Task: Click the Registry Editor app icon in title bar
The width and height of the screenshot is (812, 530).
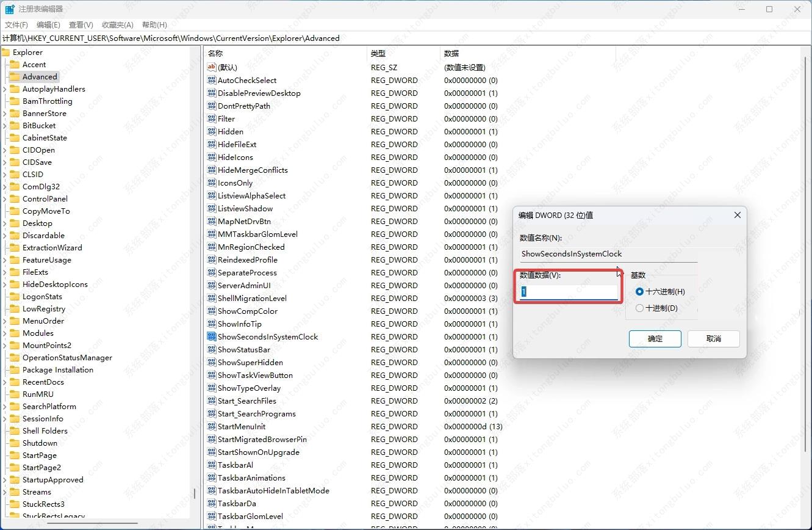Action: click(x=10, y=9)
